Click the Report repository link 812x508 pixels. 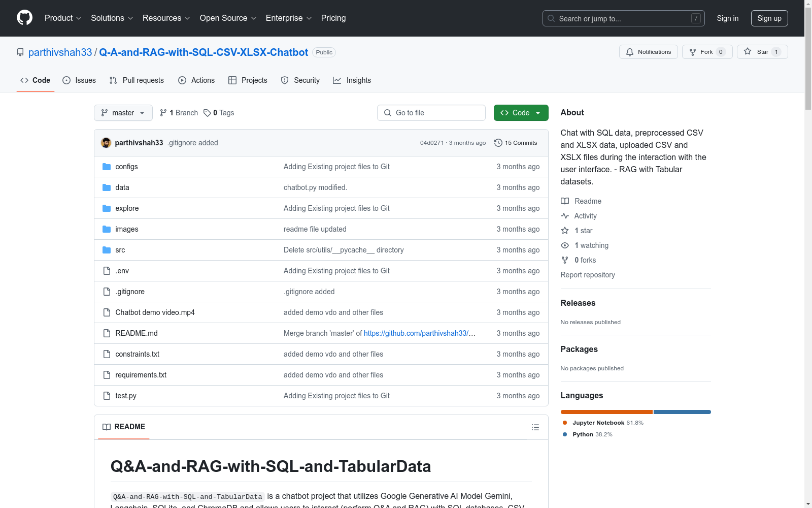tap(588, 275)
